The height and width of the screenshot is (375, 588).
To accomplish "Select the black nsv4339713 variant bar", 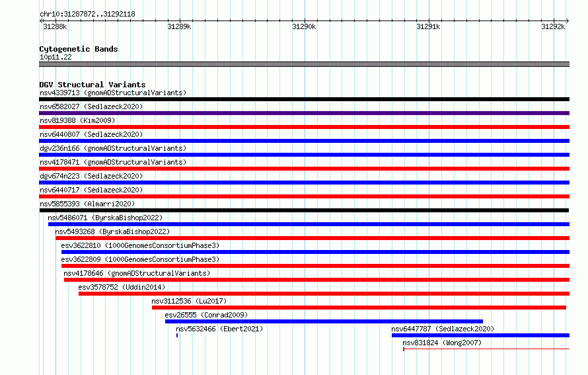I will tap(304, 99).
